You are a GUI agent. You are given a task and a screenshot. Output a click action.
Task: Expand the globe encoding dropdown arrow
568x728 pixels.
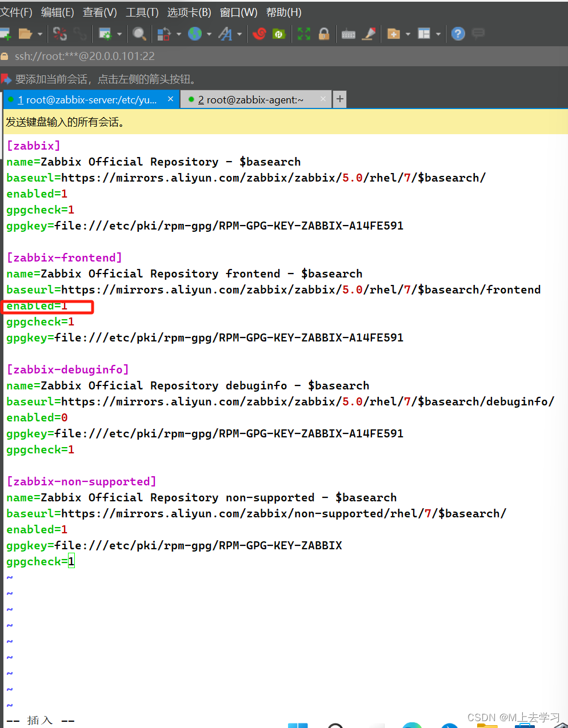click(209, 34)
